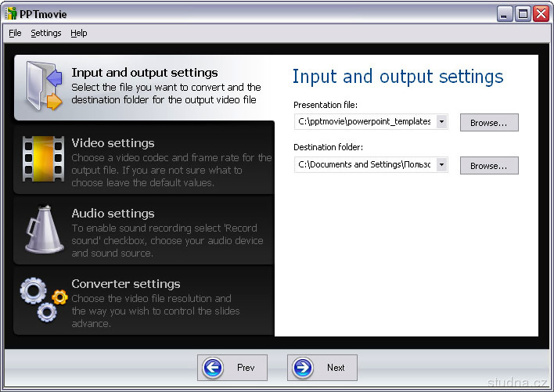The image size is (554, 392).
Task: Click inside the Presentation file path field
Action: point(364,122)
